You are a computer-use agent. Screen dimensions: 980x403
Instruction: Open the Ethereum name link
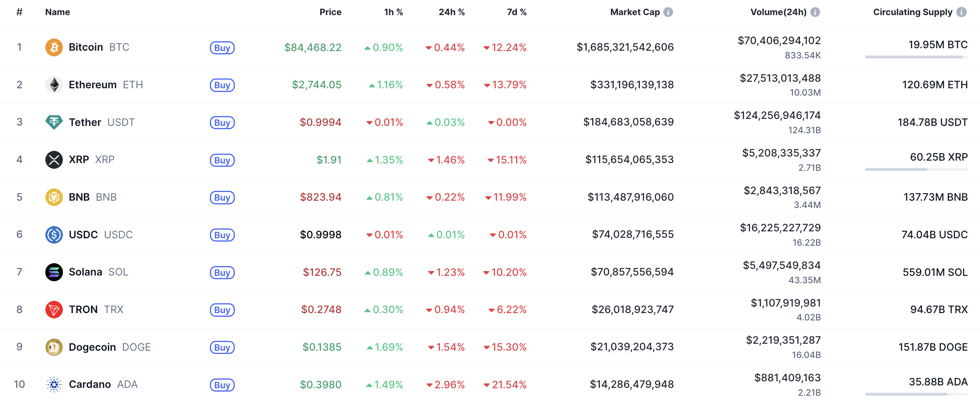coord(93,85)
